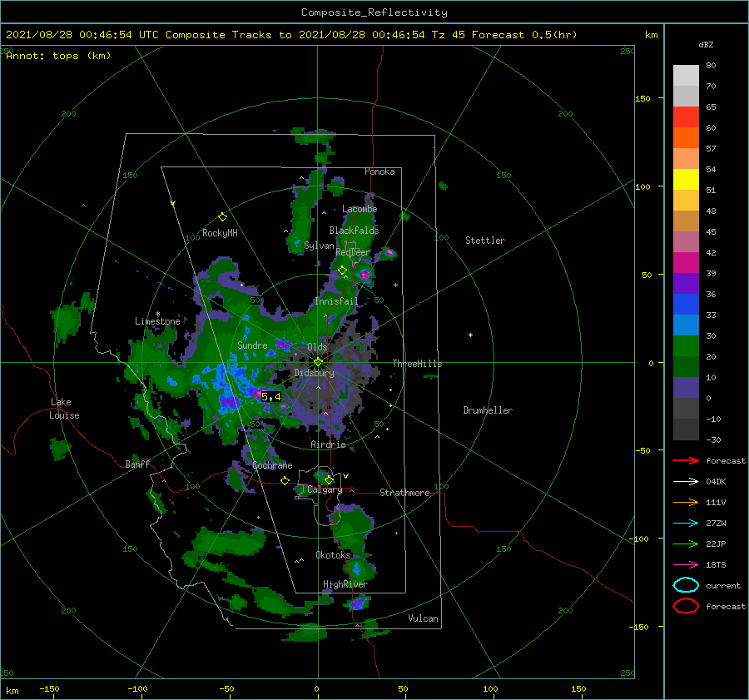The width and height of the screenshot is (749, 700).
Task: Click the Limestone label
Action: point(157,321)
